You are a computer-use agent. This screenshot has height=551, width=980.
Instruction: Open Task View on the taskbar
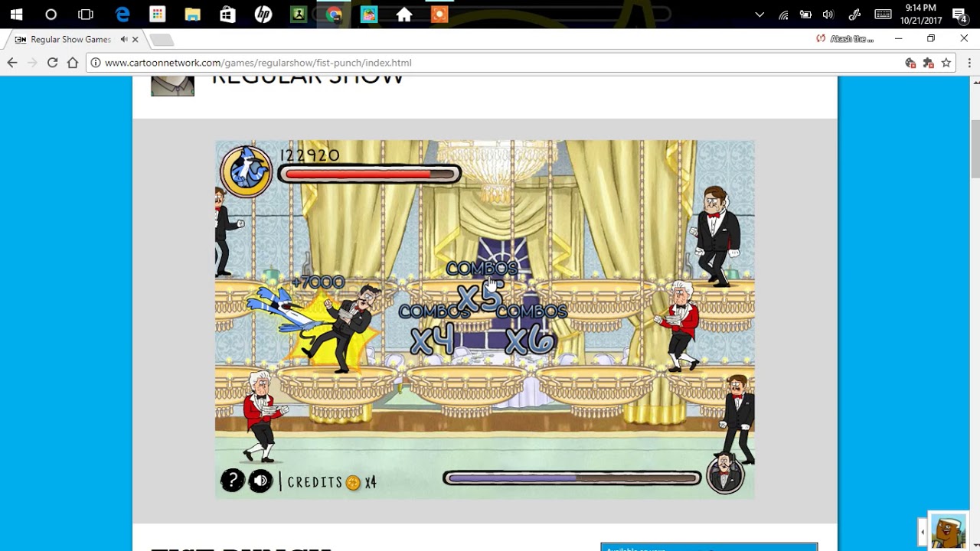[x=86, y=14]
